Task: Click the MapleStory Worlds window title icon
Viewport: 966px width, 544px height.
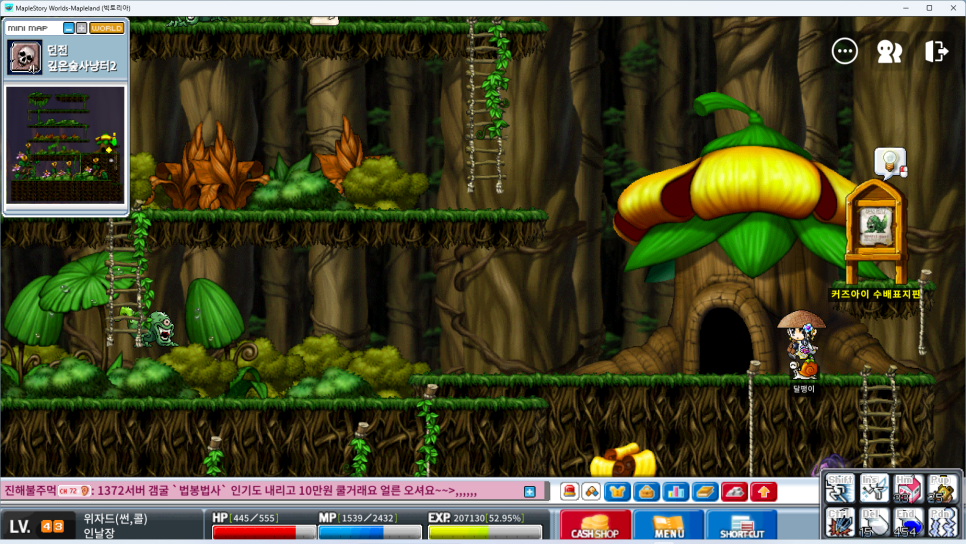Action: click(x=9, y=8)
